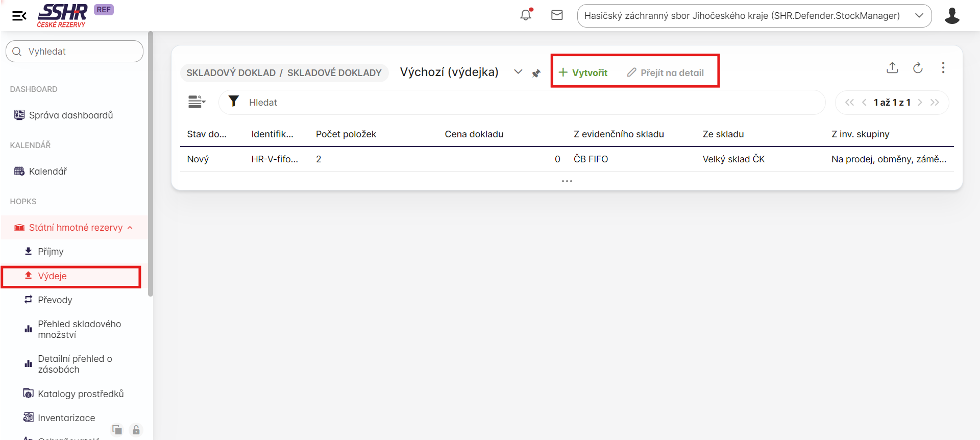
Task: Pin the Výchozí (výdejka) view
Action: (536, 74)
